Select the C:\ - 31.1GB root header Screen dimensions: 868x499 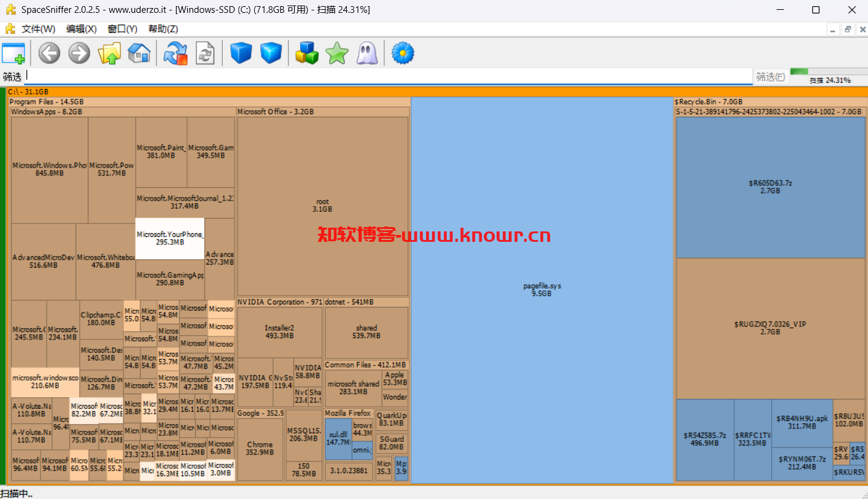coord(436,91)
